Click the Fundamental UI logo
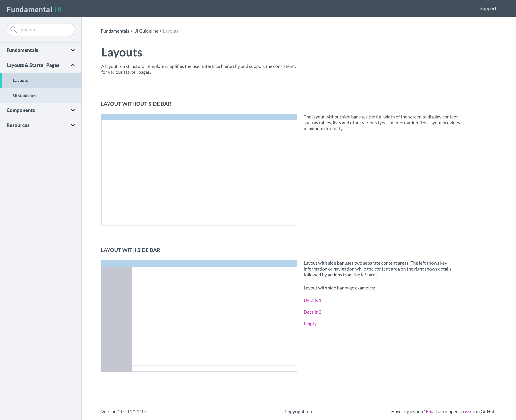Viewport: 516px width, 420px height. tap(33, 9)
